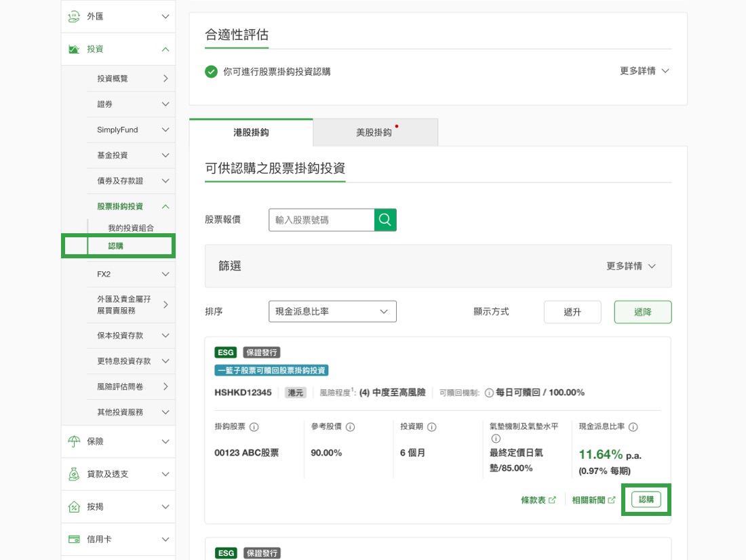Click the 信用卡 card icon in sidebar
This screenshot has height=560, width=746.
tap(74, 540)
